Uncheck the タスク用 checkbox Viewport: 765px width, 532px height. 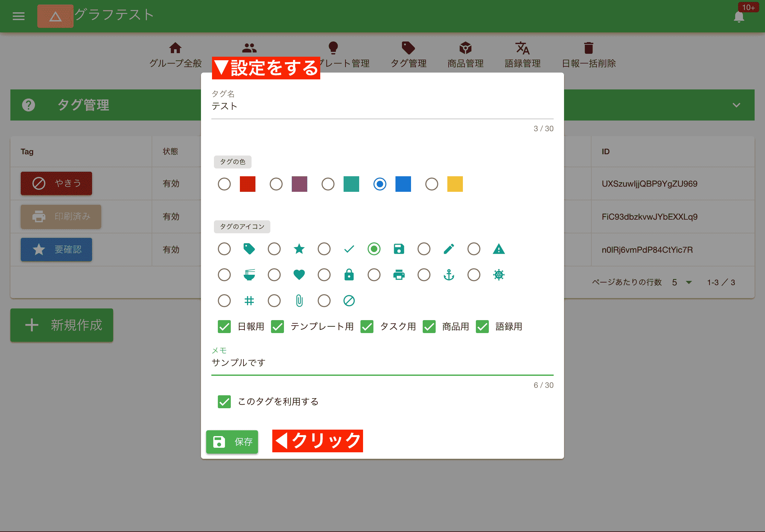click(x=367, y=327)
